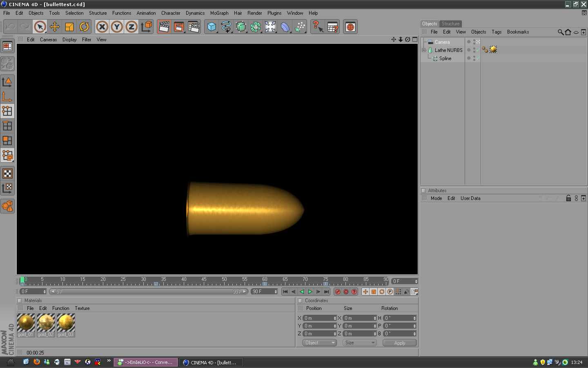Select the gold_01 material
588x368 pixels.
point(26,325)
